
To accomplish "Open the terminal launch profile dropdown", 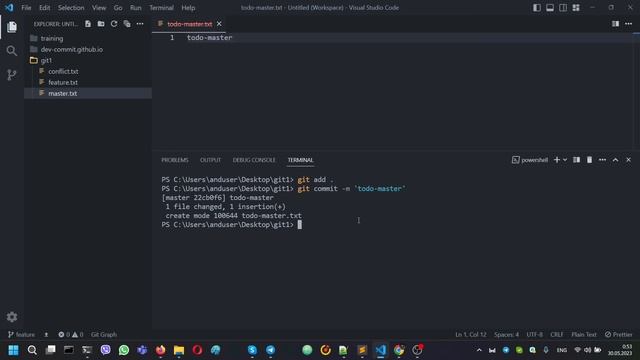I will 565,160.
